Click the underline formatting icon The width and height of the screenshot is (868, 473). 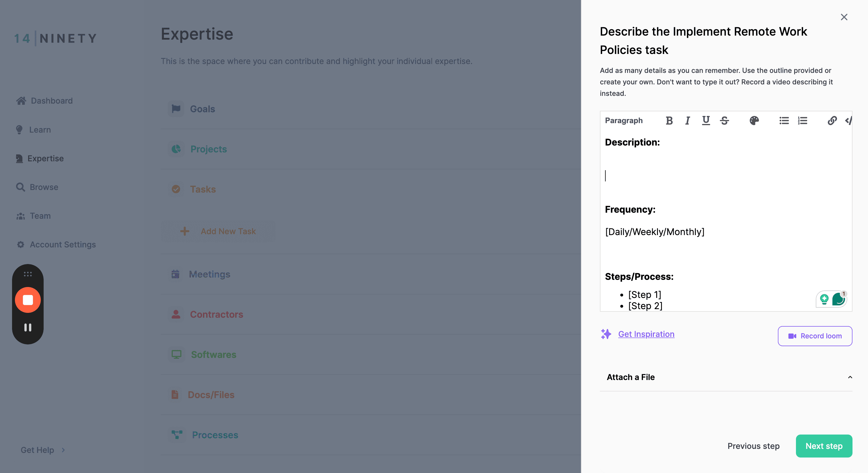706,121
